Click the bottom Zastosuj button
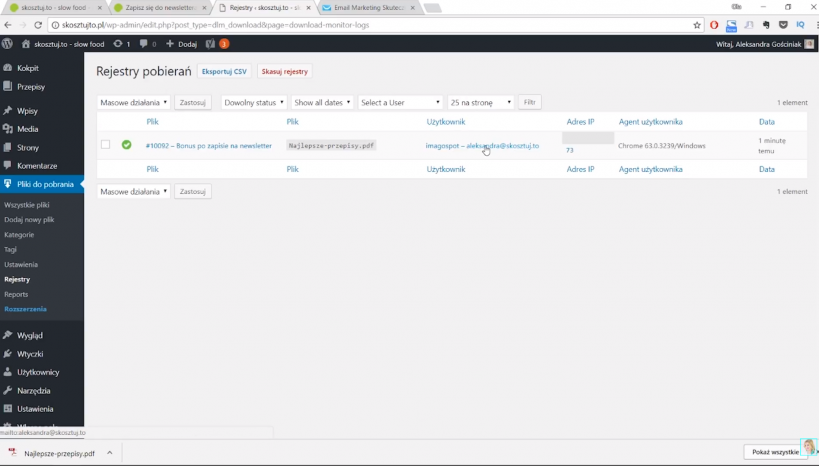Image resolution: width=819 pixels, height=466 pixels. coord(193,192)
